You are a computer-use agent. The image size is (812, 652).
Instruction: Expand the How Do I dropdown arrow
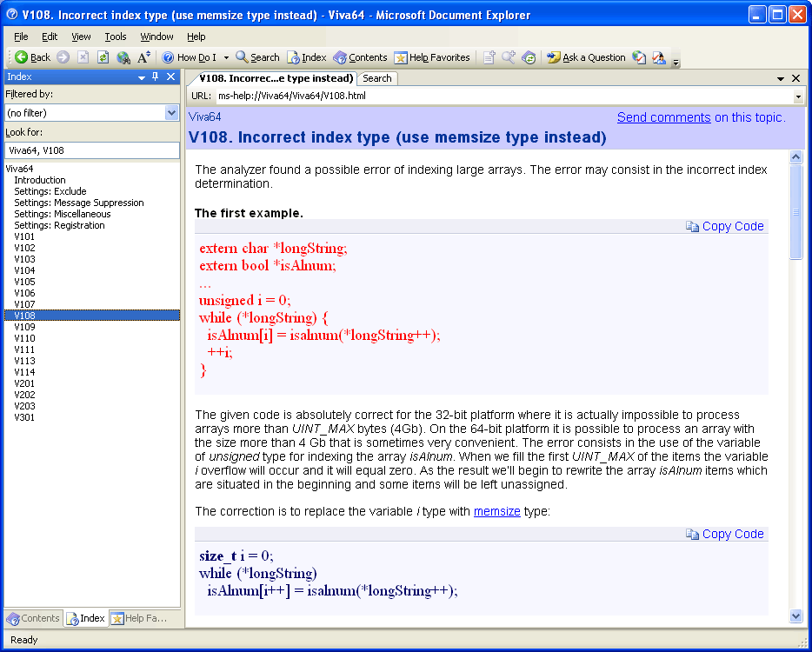coord(226,57)
